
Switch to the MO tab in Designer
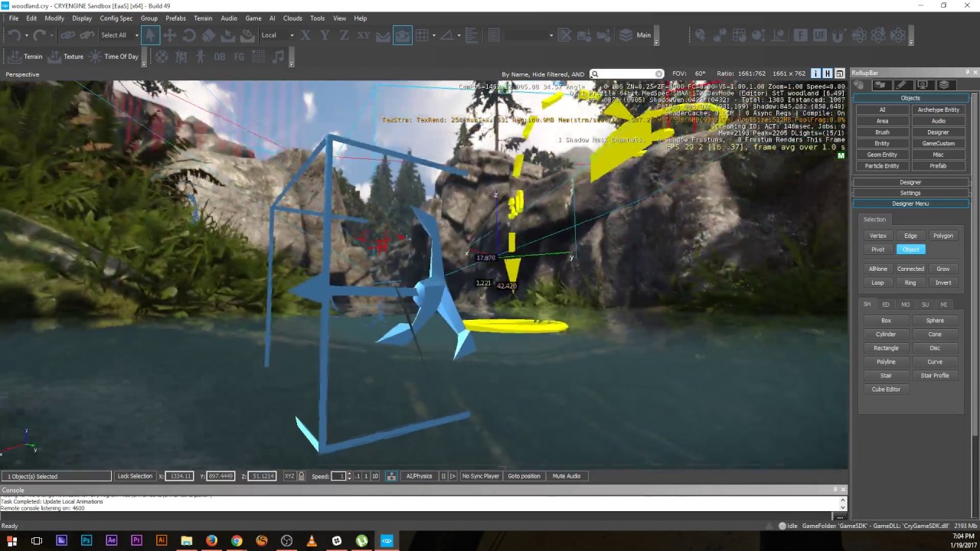point(905,305)
